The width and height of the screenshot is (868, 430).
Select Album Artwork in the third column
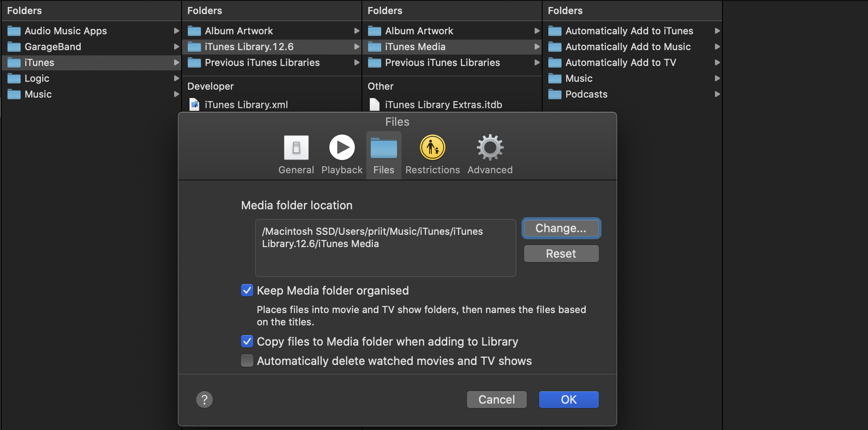pos(452,31)
